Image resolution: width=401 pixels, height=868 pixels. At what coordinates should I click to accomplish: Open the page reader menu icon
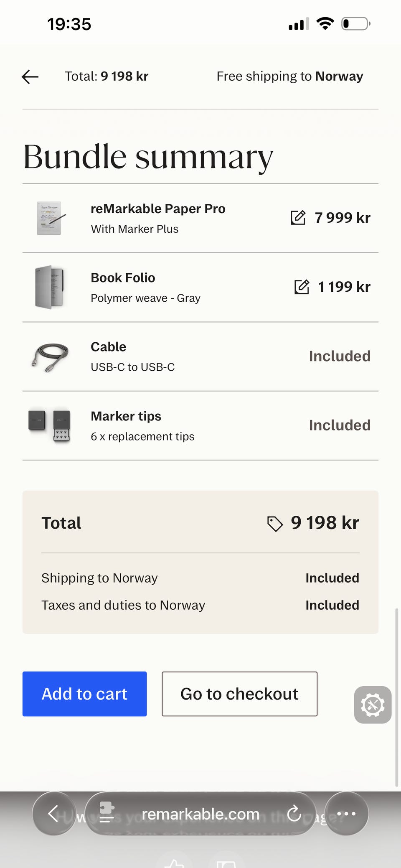[107, 812]
